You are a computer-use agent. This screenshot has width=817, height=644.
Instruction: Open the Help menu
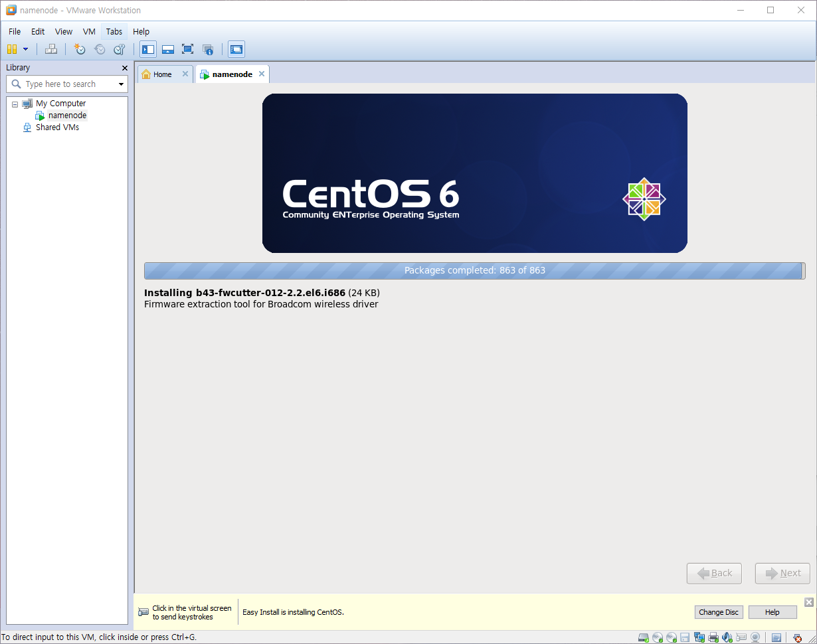tap(141, 31)
